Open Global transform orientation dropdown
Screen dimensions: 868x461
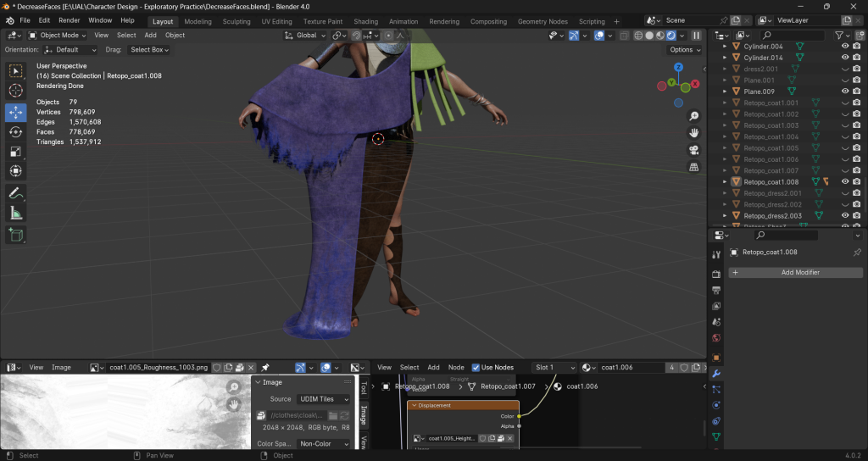[305, 36]
